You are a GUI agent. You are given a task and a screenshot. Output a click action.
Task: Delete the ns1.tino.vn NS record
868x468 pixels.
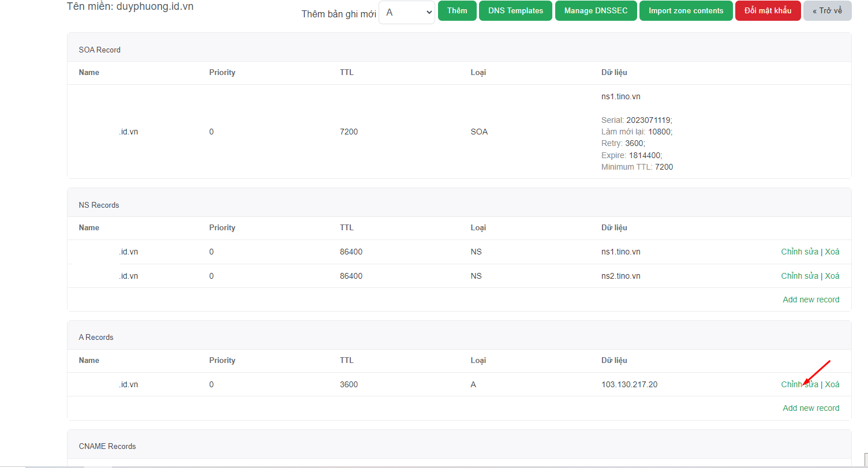click(x=832, y=252)
